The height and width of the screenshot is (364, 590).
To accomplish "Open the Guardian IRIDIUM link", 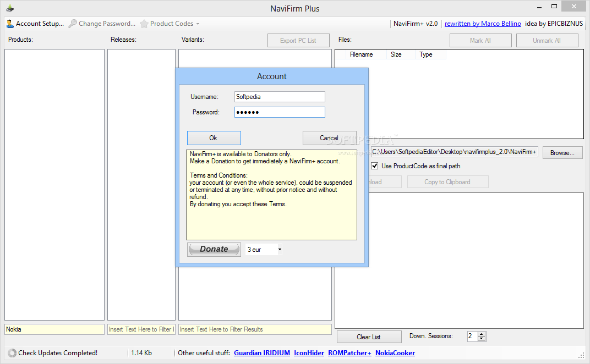I will (x=262, y=352).
